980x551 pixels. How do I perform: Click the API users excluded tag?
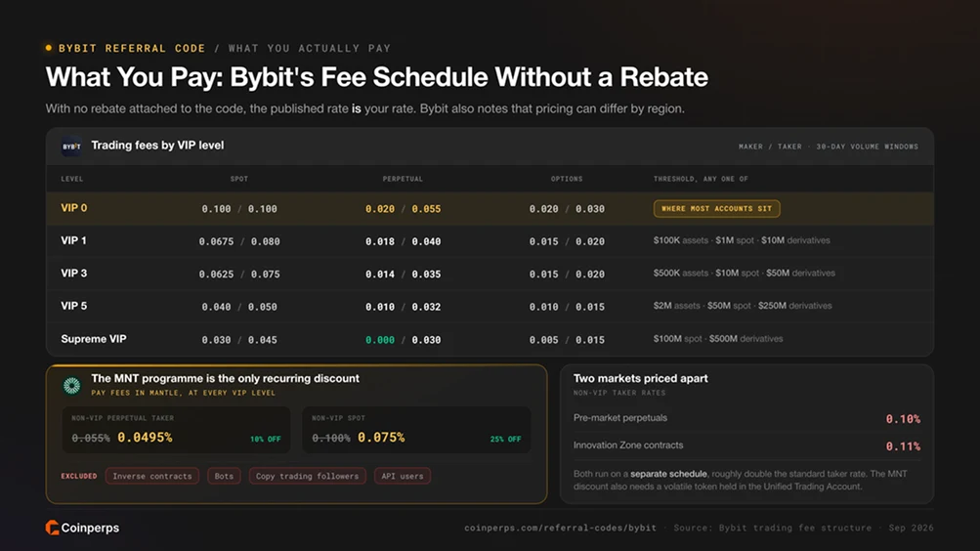click(402, 476)
